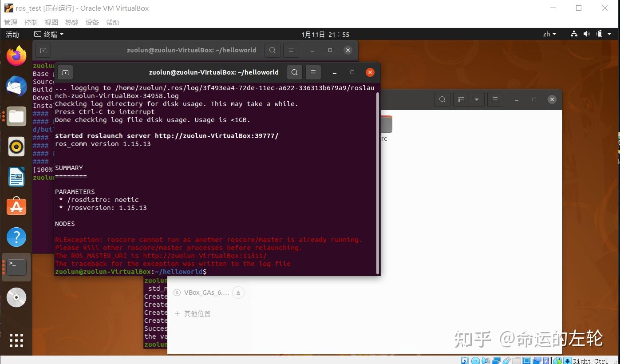Image resolution: width=620 pixels, height=364 pixels.
Task: Toggle list view in the Files window
Action: pyautogui.click(x=461, y=99)
